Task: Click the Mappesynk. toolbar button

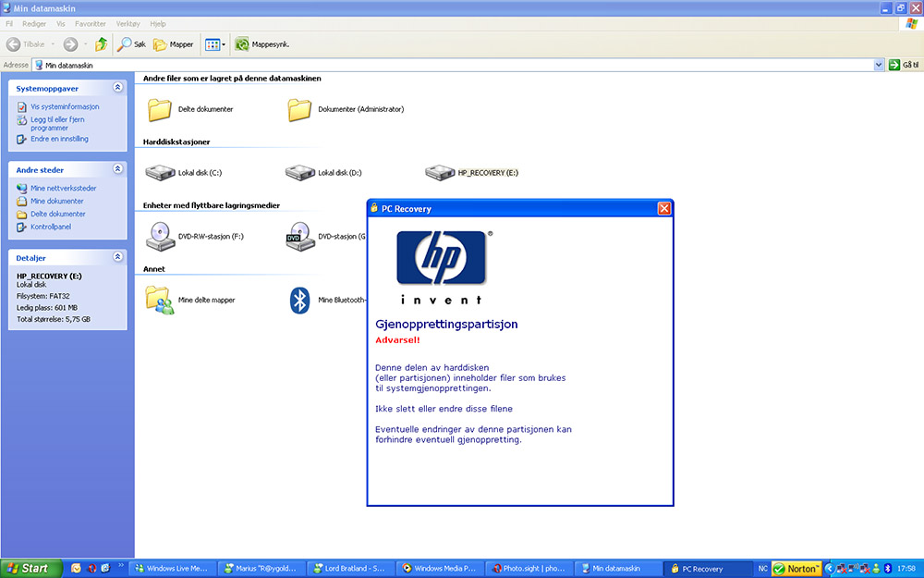Action: (x=261, y=44)
